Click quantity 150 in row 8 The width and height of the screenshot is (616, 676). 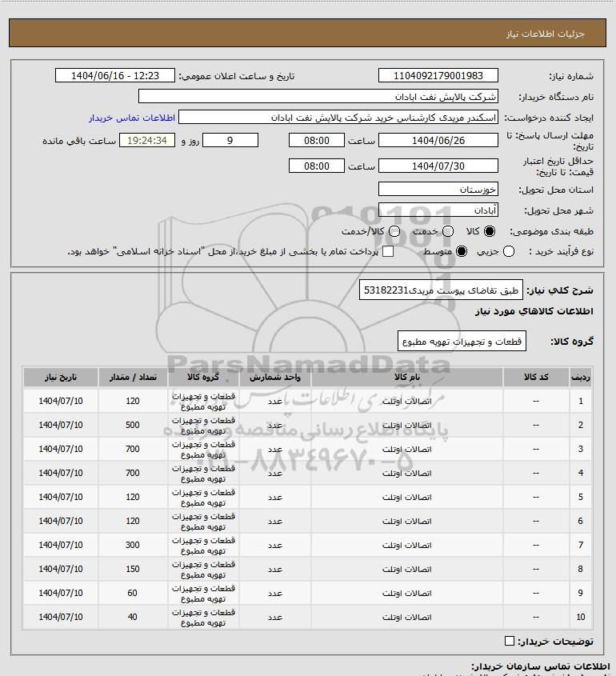click(133, 569)
